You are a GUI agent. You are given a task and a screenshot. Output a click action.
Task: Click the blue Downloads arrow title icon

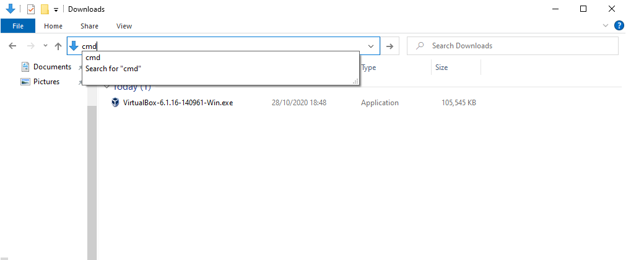[11, 9]
